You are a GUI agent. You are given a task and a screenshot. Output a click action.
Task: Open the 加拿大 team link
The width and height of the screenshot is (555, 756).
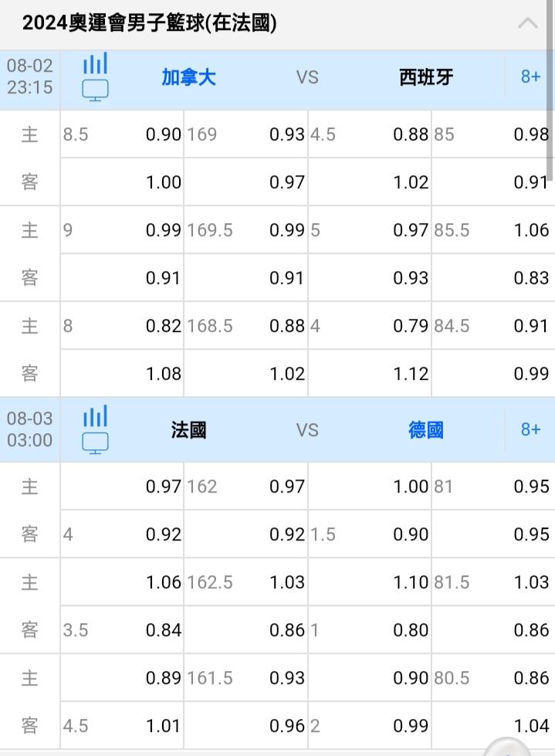188,78
